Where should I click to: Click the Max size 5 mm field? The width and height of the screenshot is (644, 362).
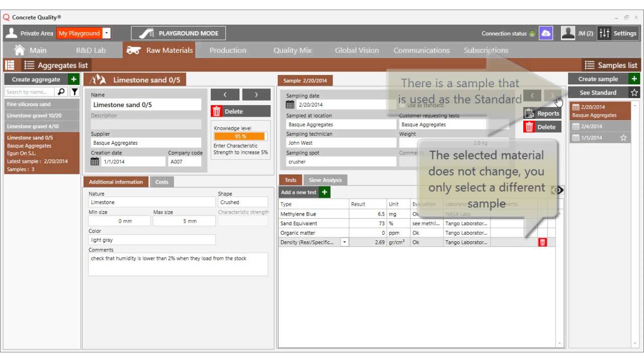click(184, 221)
